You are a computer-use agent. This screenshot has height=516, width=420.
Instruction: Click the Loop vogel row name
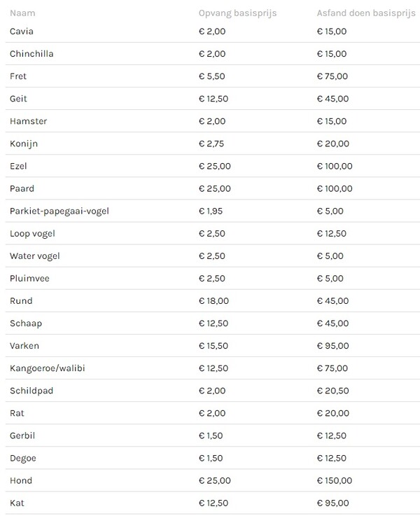32,234
